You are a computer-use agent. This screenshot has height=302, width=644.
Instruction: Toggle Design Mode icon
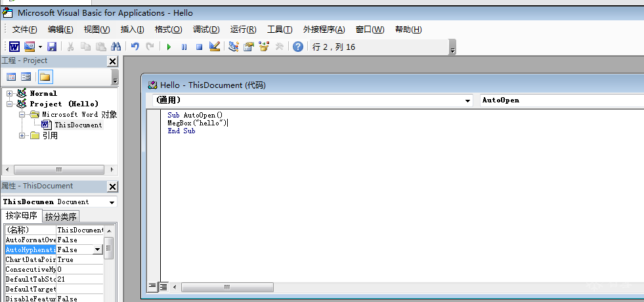pyautogui.click(x=215, y=47)
